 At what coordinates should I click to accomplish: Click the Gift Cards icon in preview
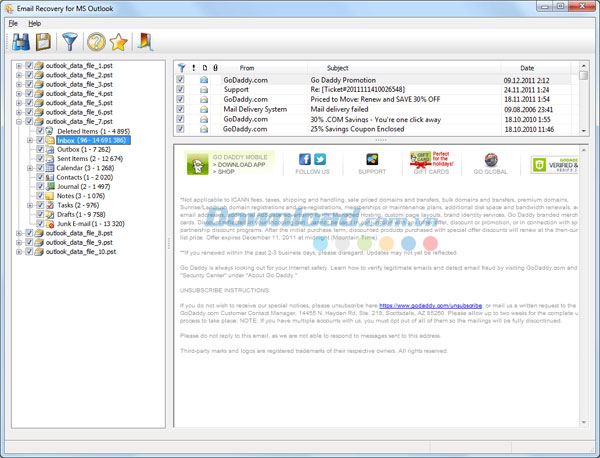click(421, 160)
